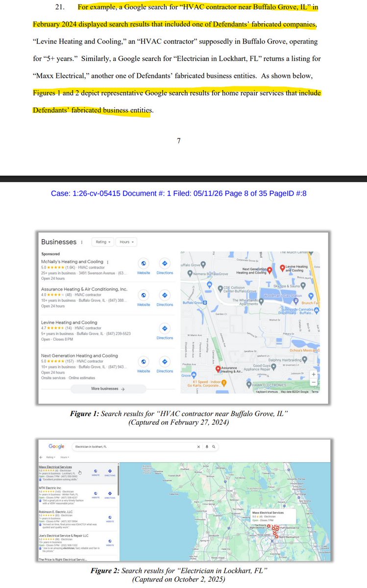Select Next Generation Heating and Cooling map pin

coord(270,270)
